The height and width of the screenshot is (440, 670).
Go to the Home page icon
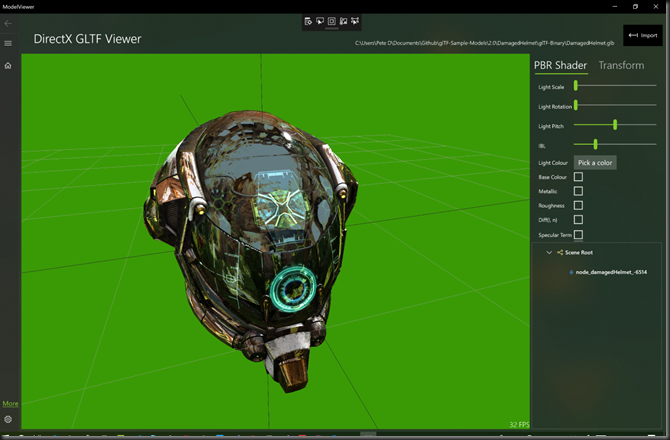pos(8,65)
